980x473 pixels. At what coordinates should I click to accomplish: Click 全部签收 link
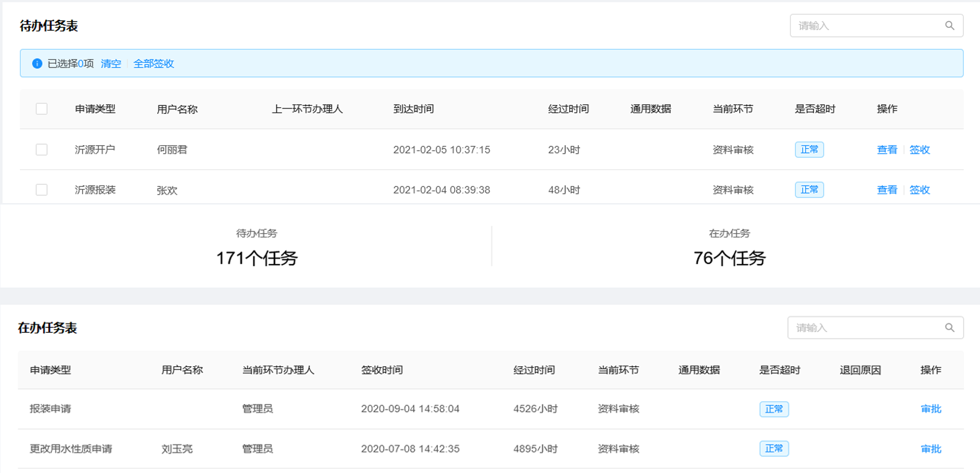tap(154, 63)
